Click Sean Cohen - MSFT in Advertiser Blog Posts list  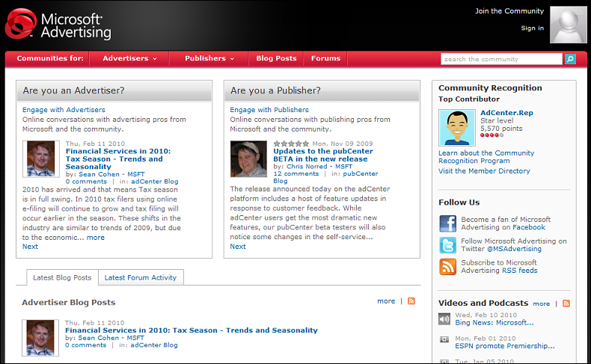(x=111, y=338)
